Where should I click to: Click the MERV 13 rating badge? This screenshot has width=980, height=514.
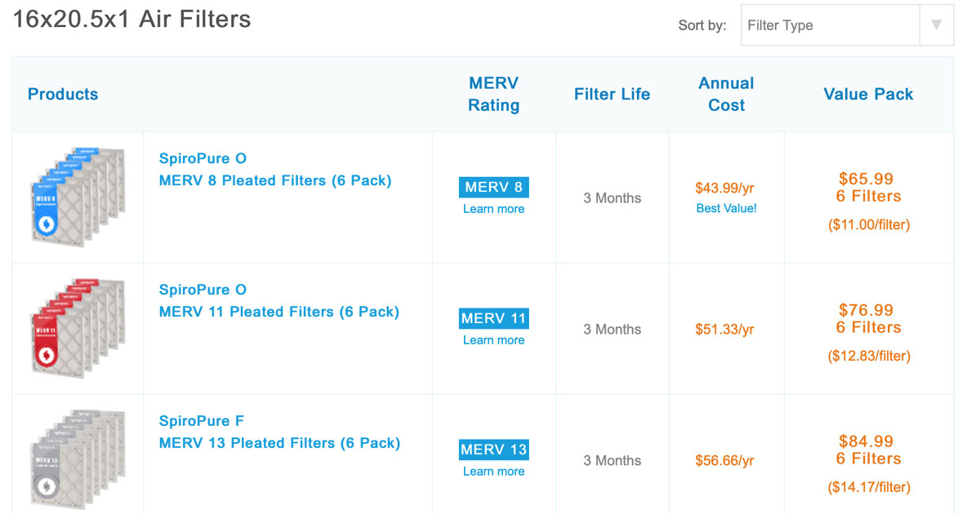coord(493,450)
